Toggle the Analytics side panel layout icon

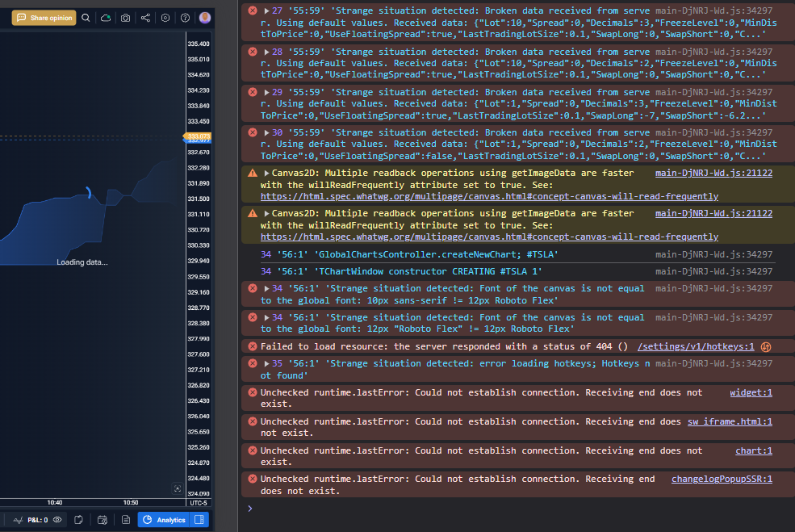click(199, 520)
